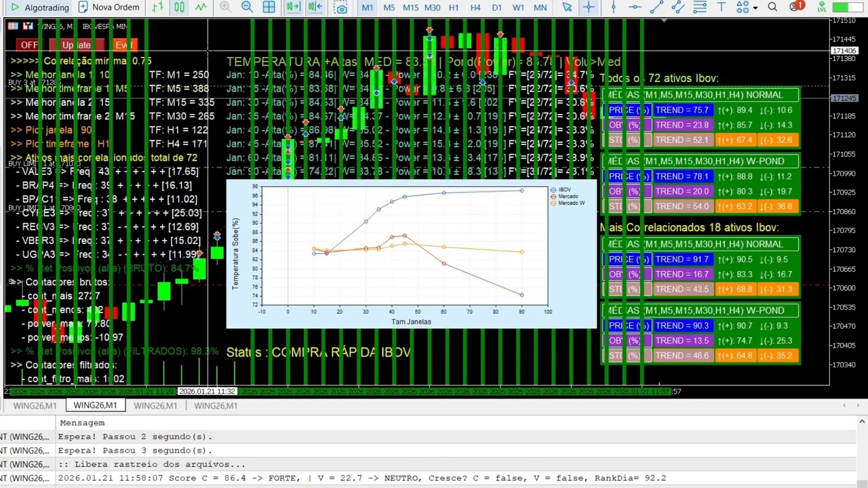Click the Mensagem column header
Image resolution: width=868 pixels, height=488 pixels.
(82, 422)
